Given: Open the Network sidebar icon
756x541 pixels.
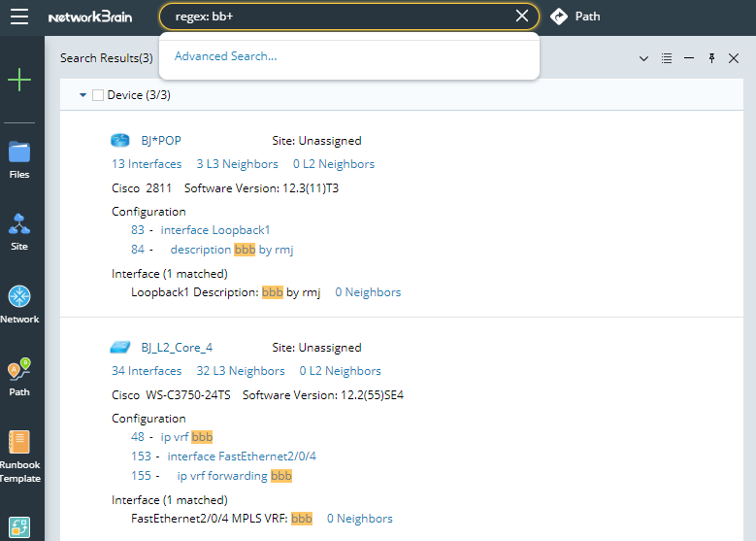Looking at the screenshot, I should tap(19, 304).
